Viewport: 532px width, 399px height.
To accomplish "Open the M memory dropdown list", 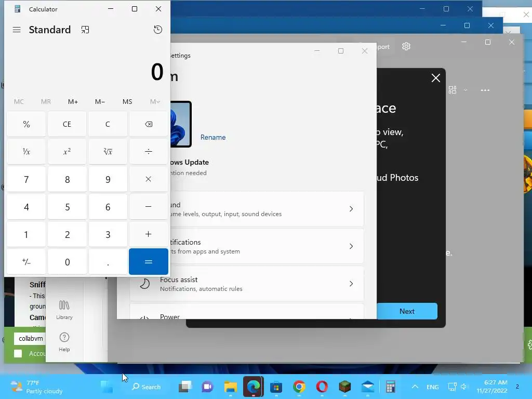I will coord(155,101).
